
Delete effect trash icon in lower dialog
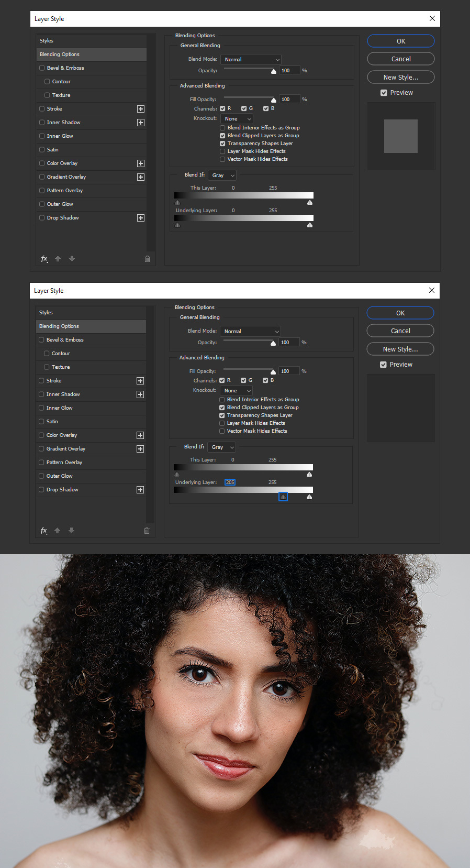pos(147,531)
